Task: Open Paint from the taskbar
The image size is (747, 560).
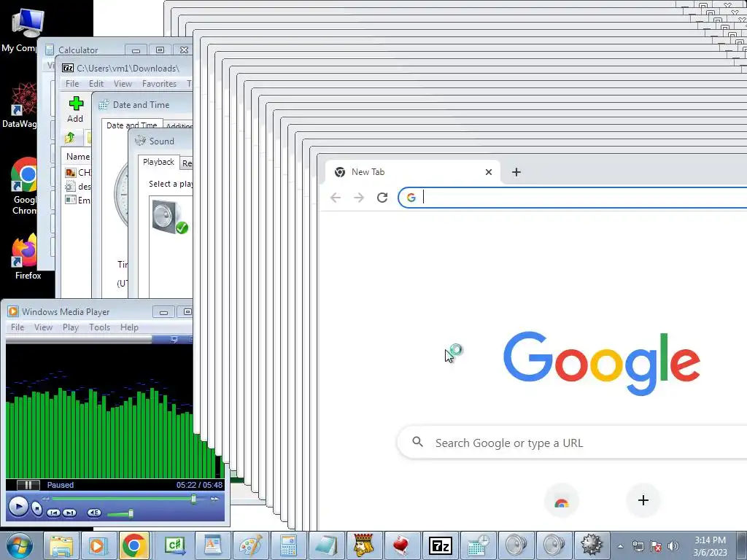Action: pos(251,545)
